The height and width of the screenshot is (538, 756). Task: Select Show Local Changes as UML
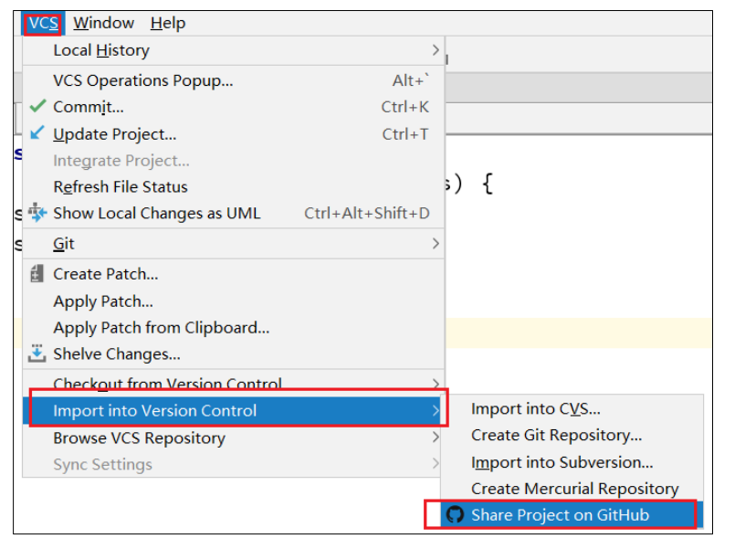point(233,213)
